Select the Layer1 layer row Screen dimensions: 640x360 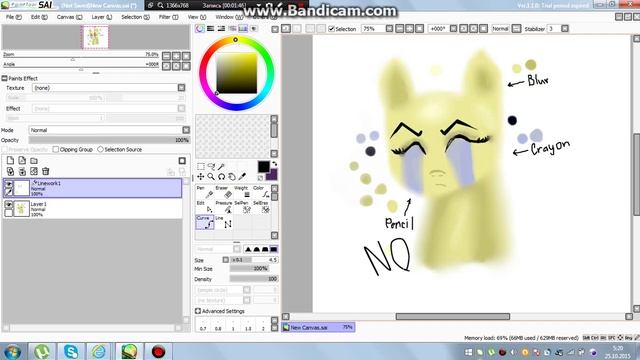[92, 209]
